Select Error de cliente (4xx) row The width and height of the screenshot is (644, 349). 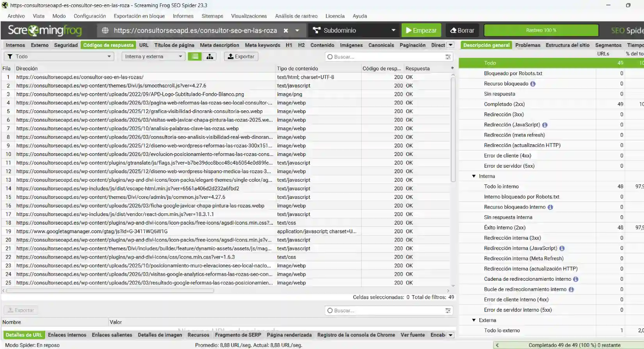click(551, 156)
